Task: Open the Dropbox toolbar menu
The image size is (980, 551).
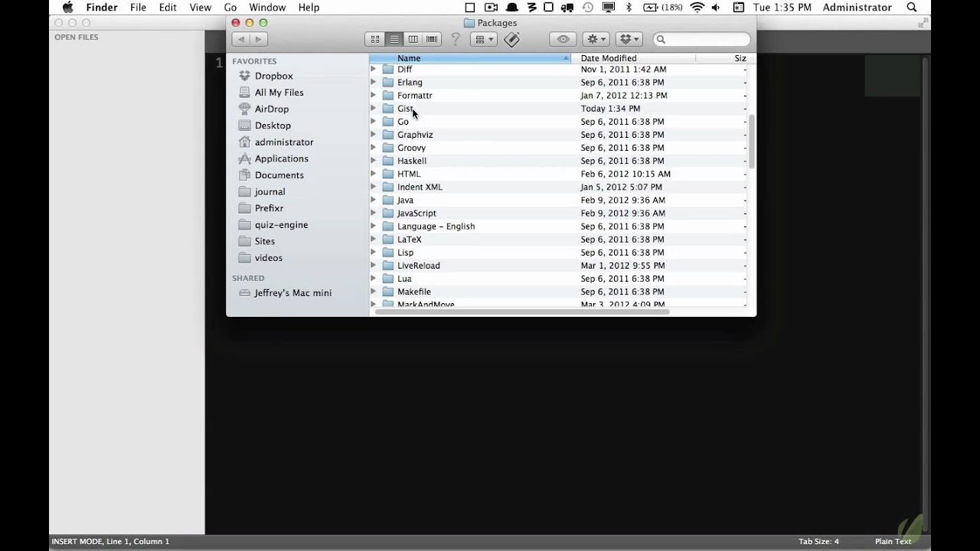Action: (629, 39)
